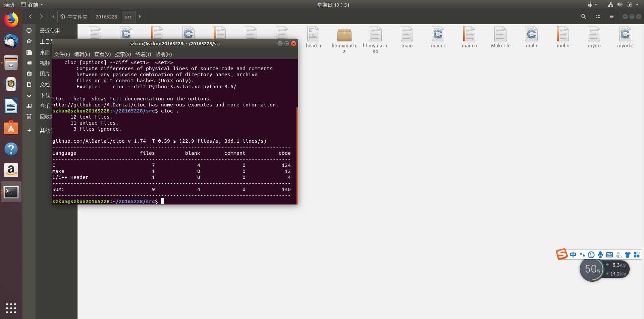
Task: Launch Amazon from the dock
Action: (11, 171)
